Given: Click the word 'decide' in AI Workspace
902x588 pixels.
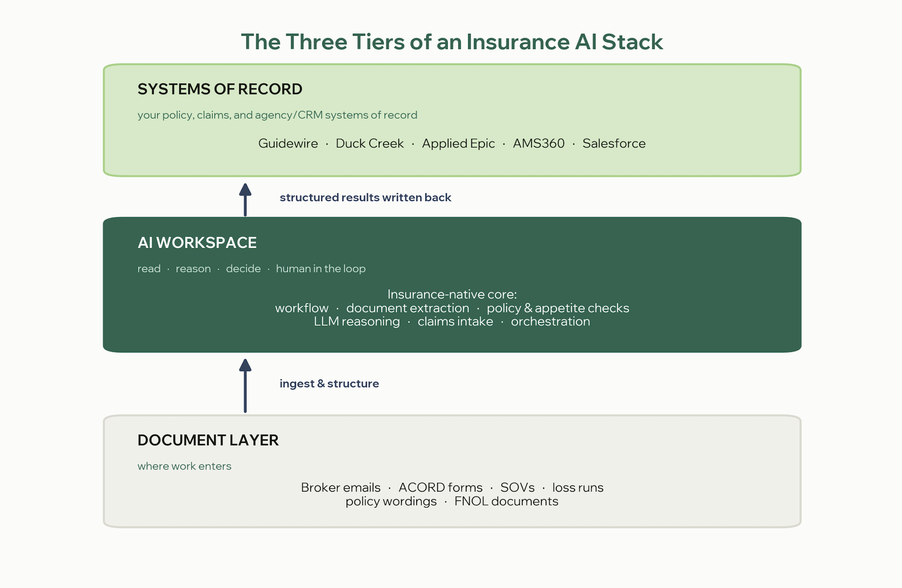Looking at the screenshot, I should (x=243, y=269).
